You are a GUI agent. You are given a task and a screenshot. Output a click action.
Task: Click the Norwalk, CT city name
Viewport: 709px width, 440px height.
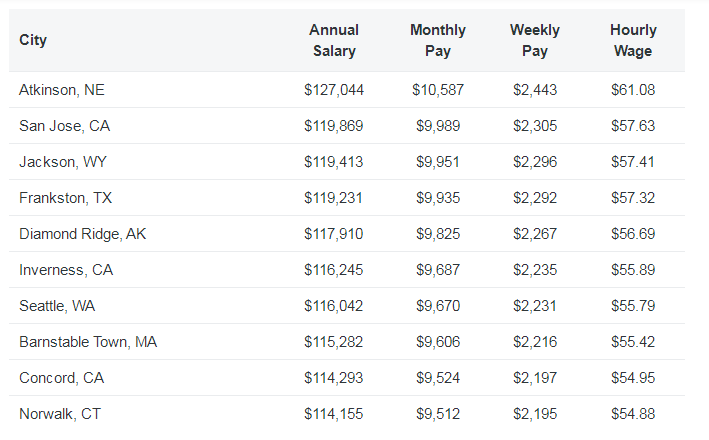(60, 414)
